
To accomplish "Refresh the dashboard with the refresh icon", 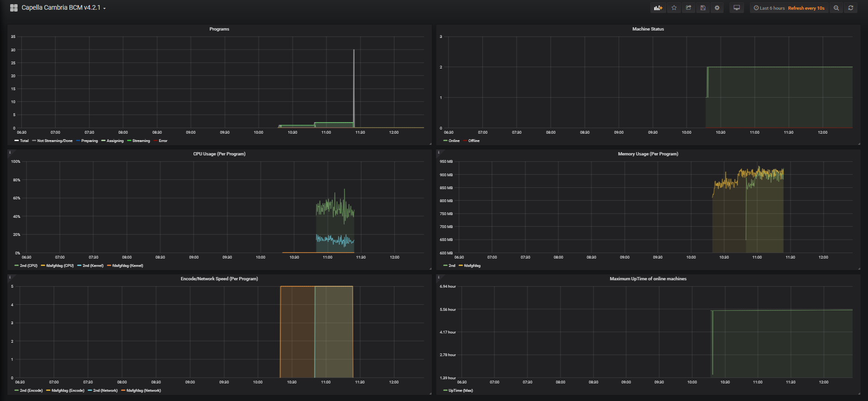I will click(x=850, y=8).
